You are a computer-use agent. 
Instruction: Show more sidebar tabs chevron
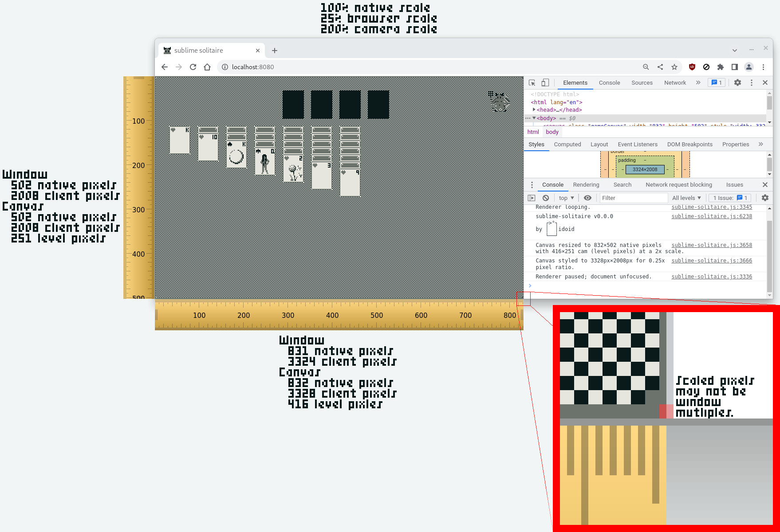point(760,144)
